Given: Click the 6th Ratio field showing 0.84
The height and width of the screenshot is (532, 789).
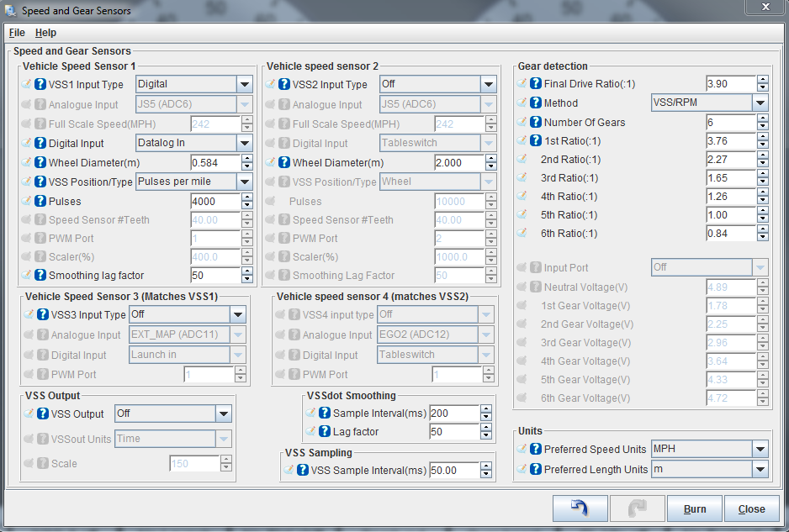Looking at the screenshot, I should tap(731, 234).
